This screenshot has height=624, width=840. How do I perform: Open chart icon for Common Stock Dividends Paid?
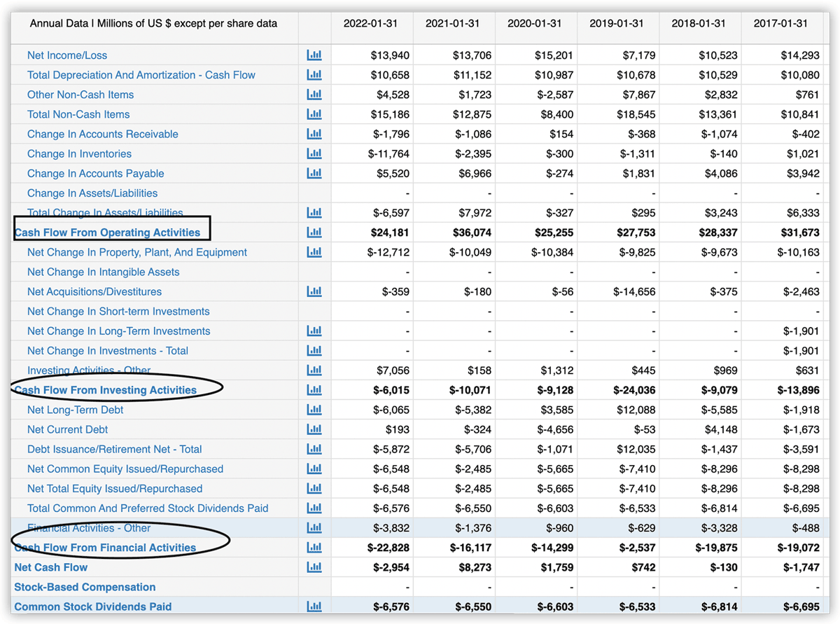(314, 606)
